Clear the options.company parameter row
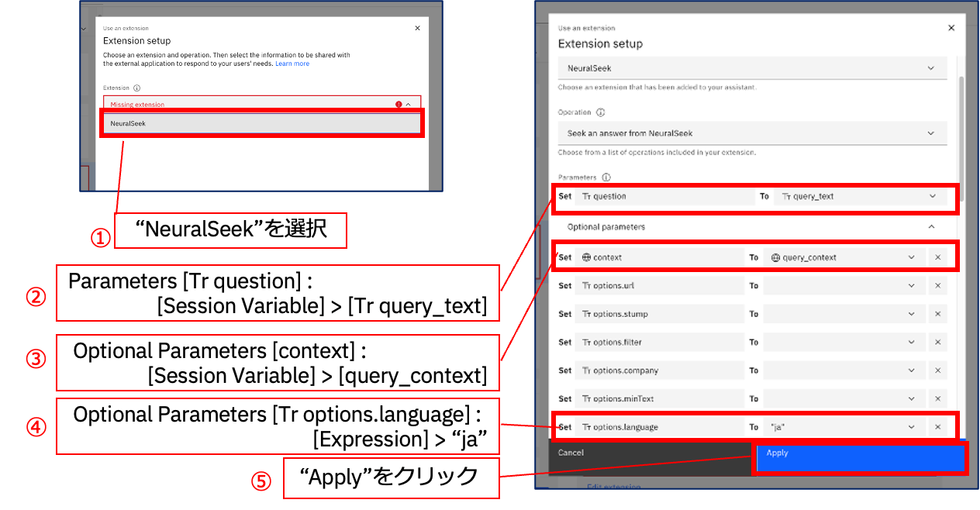 [937, 370]
